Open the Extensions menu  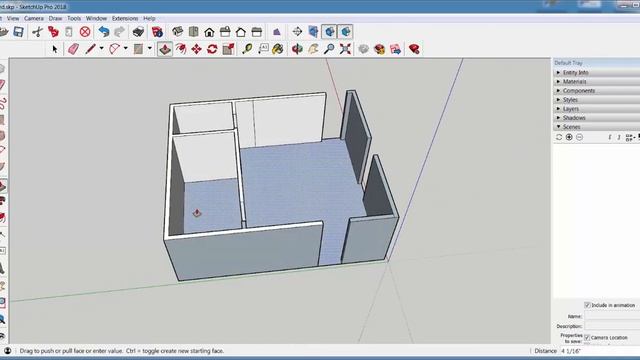pyautogui.click(x=125, y=18)
